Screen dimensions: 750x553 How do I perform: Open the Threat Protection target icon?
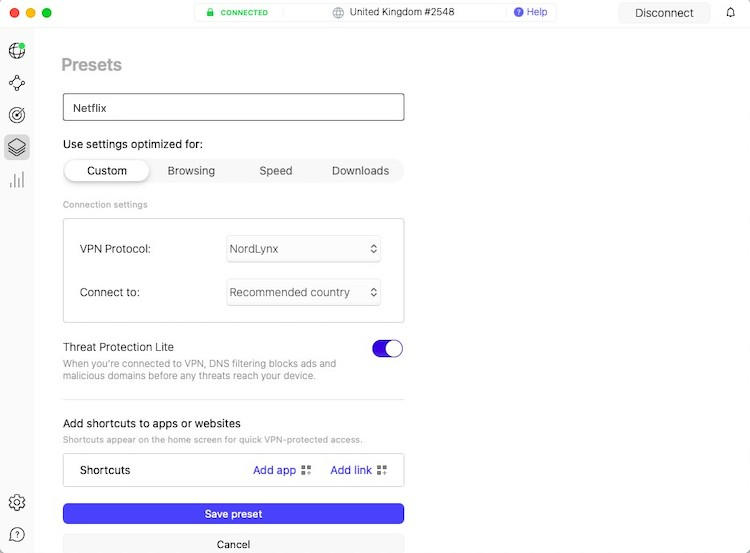tap(17, 115)
